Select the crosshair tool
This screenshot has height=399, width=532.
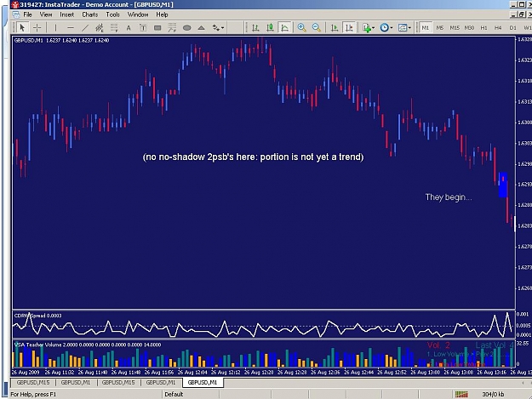(x=37, y=27)
